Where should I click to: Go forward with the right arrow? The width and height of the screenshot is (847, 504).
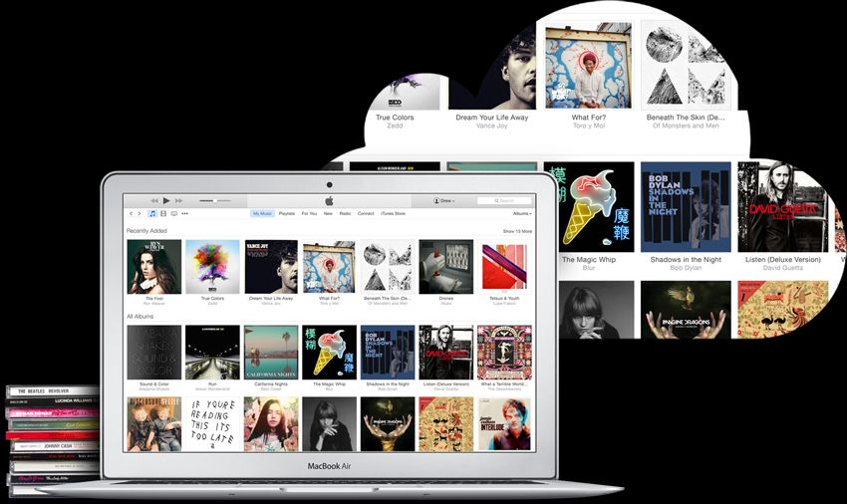point(140,214)
